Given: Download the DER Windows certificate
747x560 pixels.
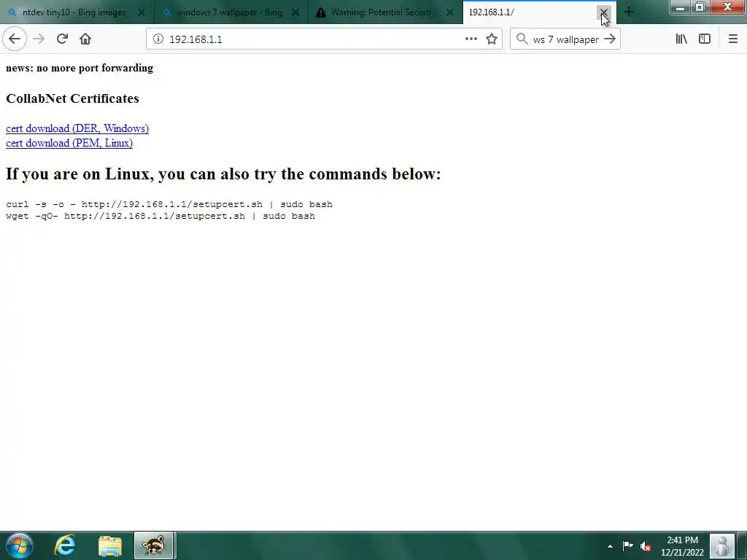Looking at the screenshot, I should [77, 128].
